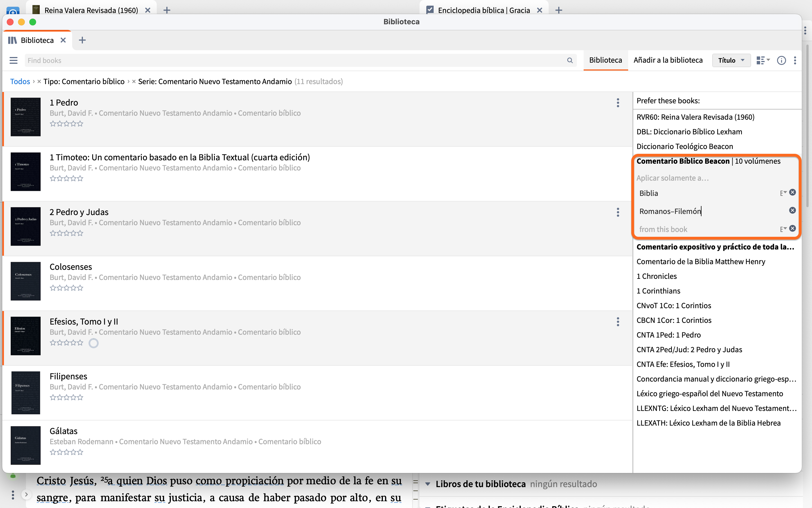Select Comentario Bíblico Beacon entry
Image resolution: width=812 pixels, height=508 pixels.
[708, 161]
